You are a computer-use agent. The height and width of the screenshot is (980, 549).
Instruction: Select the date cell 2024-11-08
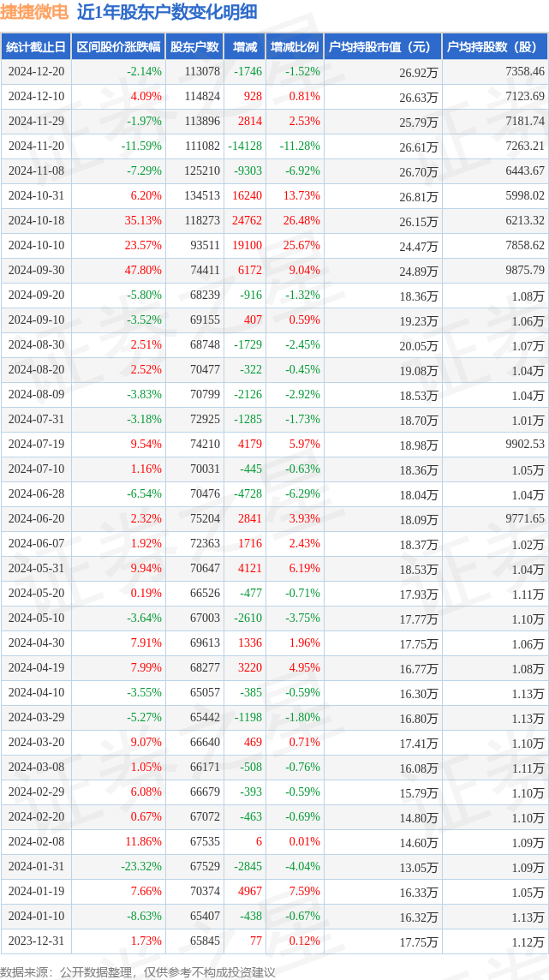(37, 170)
